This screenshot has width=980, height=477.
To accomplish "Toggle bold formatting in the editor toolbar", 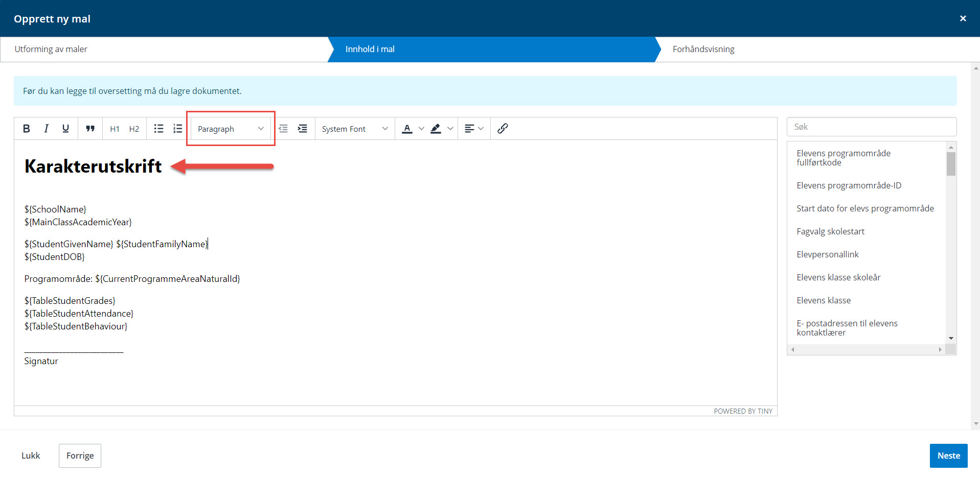I will tap(27, 129).
